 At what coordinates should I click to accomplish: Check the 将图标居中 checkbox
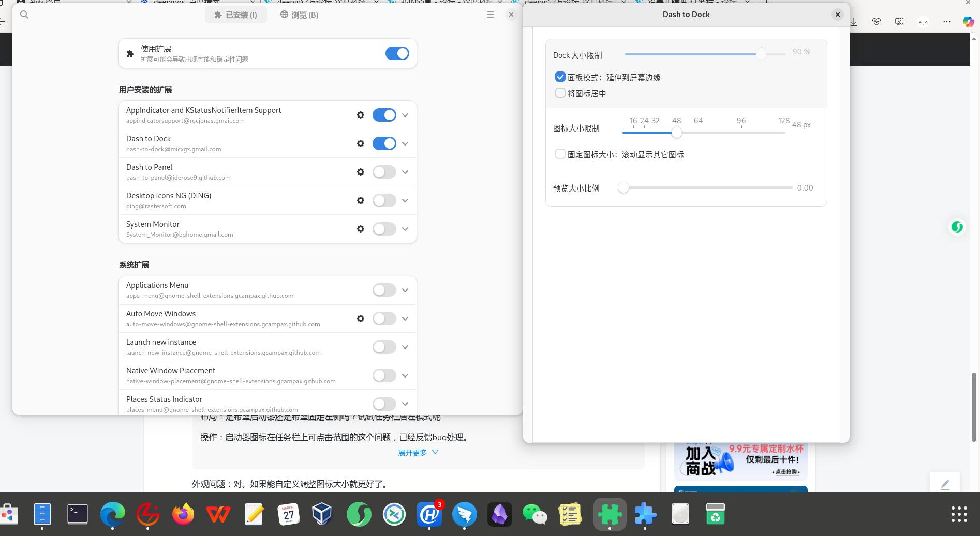560,93
